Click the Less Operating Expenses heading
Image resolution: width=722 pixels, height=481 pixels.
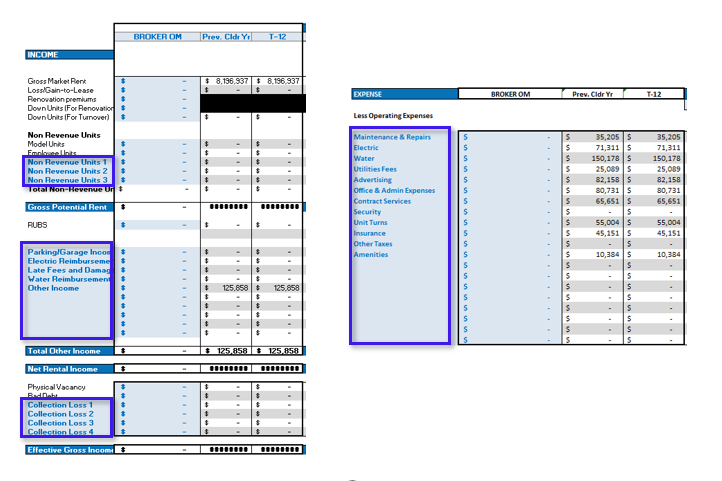point(393,116)
